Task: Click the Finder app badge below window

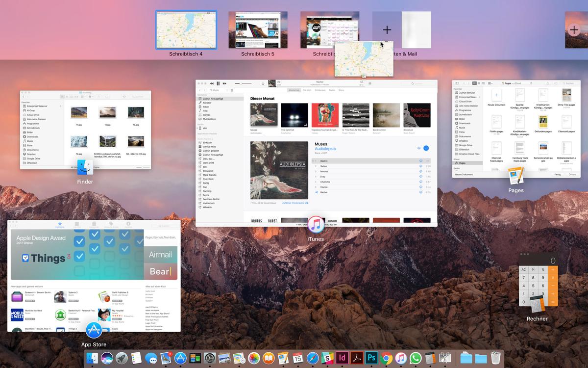Action: (x=85, y=167)
